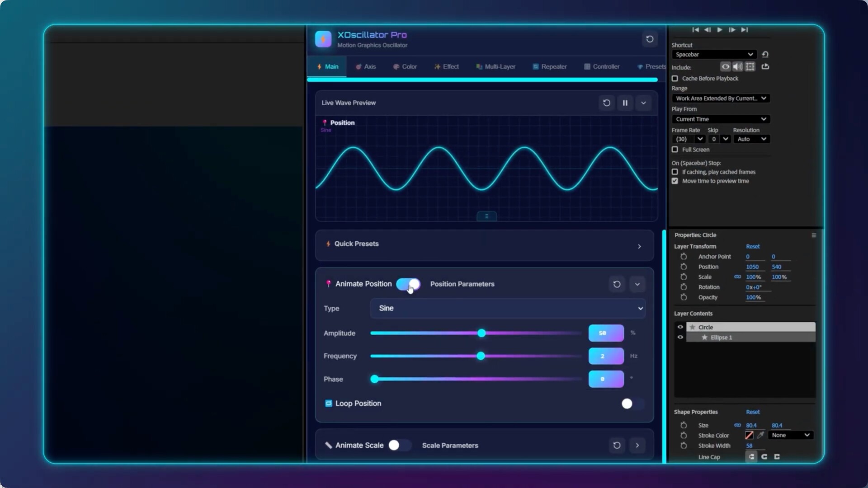The image size is (868, 488).
Task: Jump to the last frame in the preview controls
Action: click(x=745, y=30)
